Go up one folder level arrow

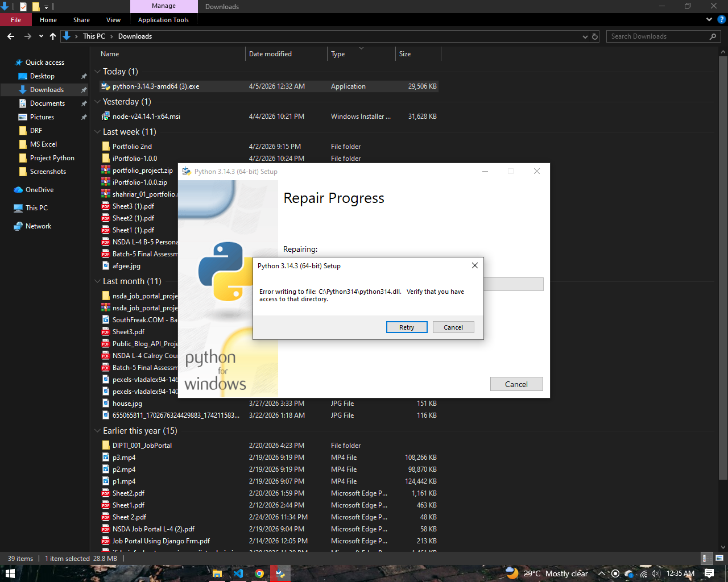(53, 36)
